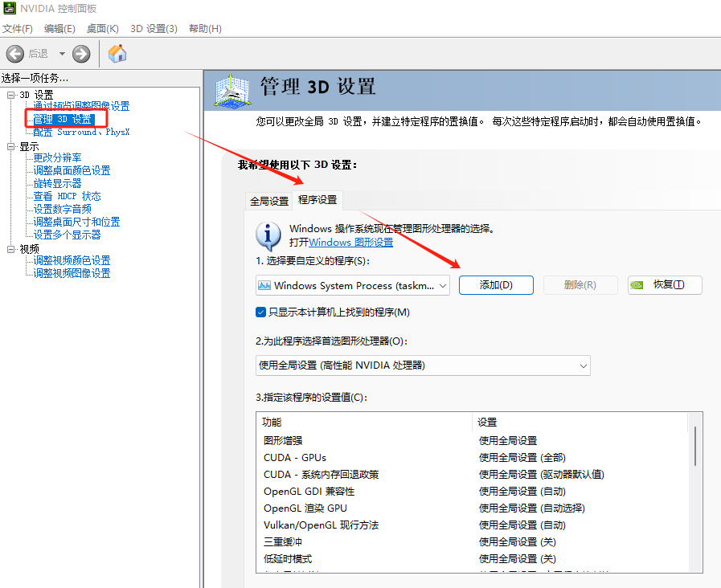721x588 pixels.
Task: Open 设置数字音频 in the task tree
Action: [x=62, y=209]
